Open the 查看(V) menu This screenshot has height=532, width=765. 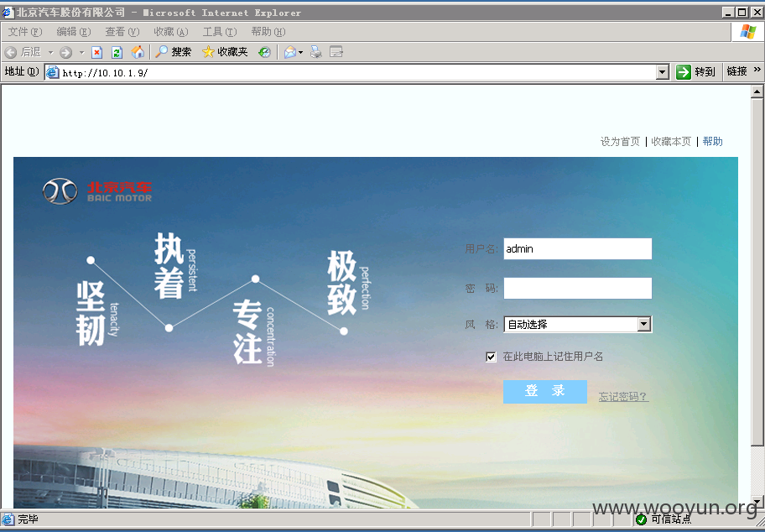pos(122,32)
